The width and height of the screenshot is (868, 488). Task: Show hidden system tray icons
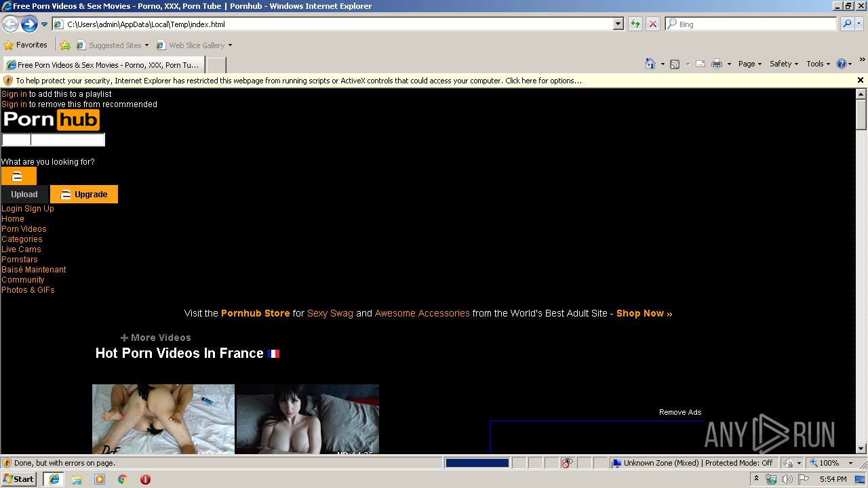756,479
